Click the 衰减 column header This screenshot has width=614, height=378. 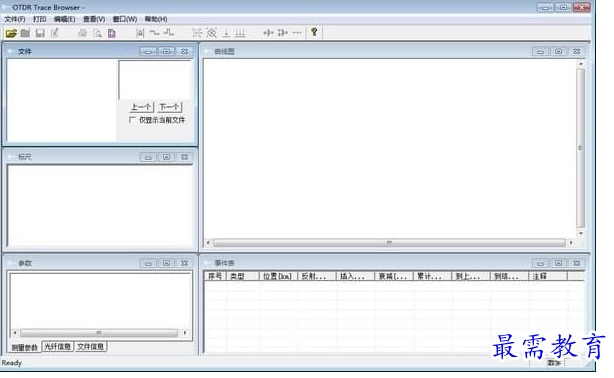pos(394,276)
